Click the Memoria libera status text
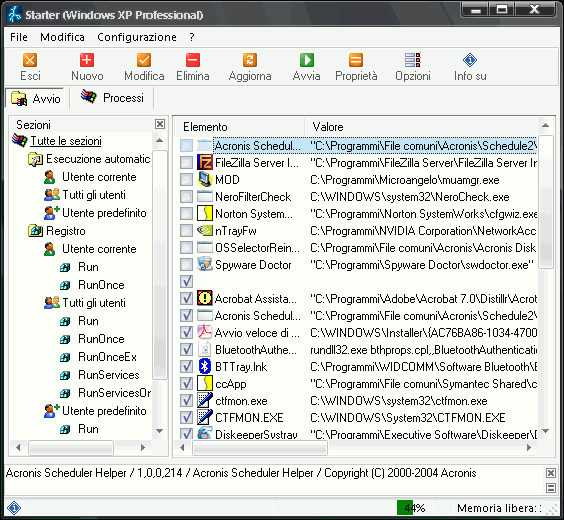 coord(499,508)
